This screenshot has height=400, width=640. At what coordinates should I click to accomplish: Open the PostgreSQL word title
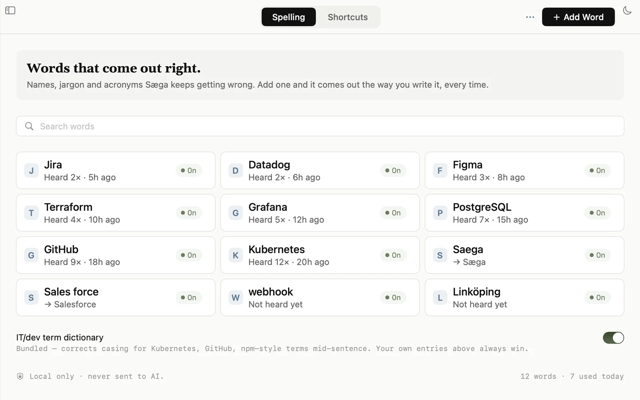coord(482,207)
